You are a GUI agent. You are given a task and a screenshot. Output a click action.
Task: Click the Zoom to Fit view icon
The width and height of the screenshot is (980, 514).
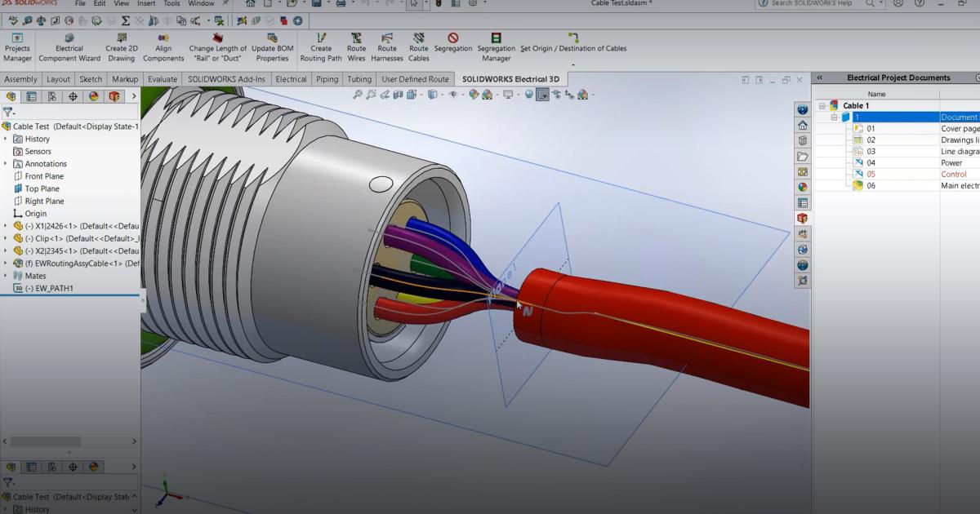point(358,95)
